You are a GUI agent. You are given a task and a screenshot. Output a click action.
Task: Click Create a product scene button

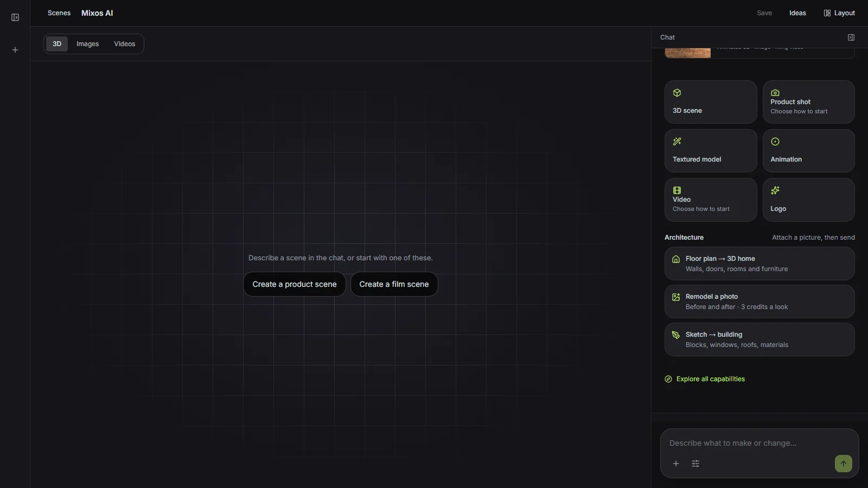click(x=295, y=284)
